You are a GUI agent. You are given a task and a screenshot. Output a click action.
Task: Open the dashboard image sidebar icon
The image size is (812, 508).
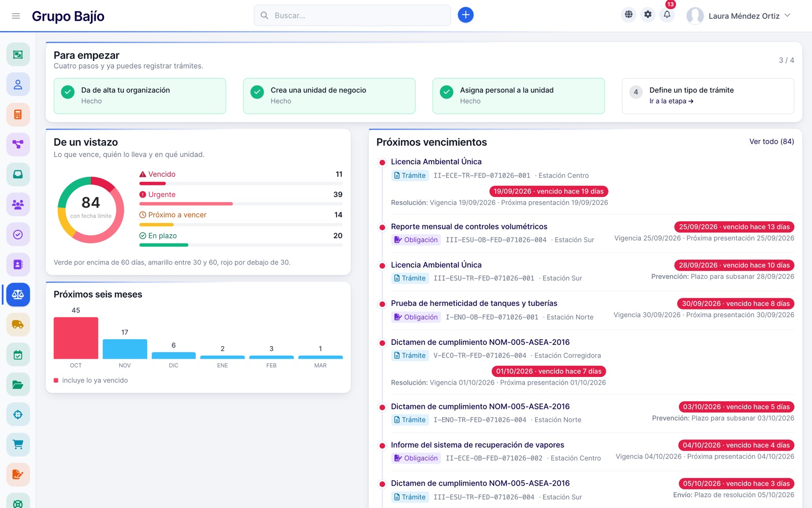point(18,54)
